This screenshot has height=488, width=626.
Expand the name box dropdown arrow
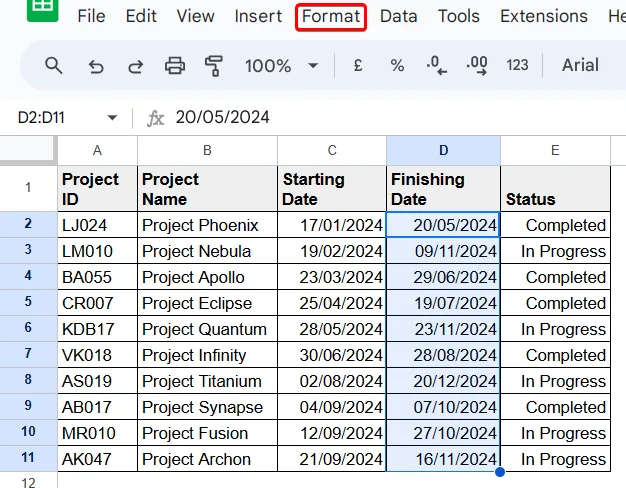[x=112, y=118]
